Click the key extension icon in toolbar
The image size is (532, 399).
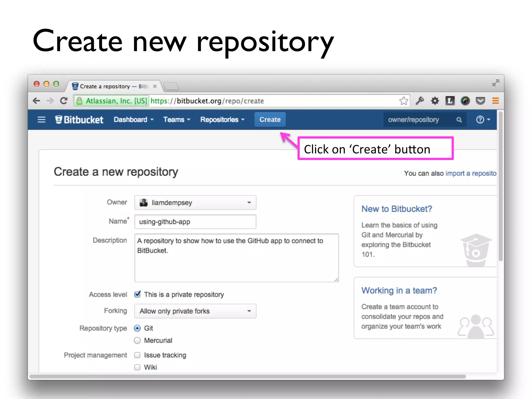[420, 101]
